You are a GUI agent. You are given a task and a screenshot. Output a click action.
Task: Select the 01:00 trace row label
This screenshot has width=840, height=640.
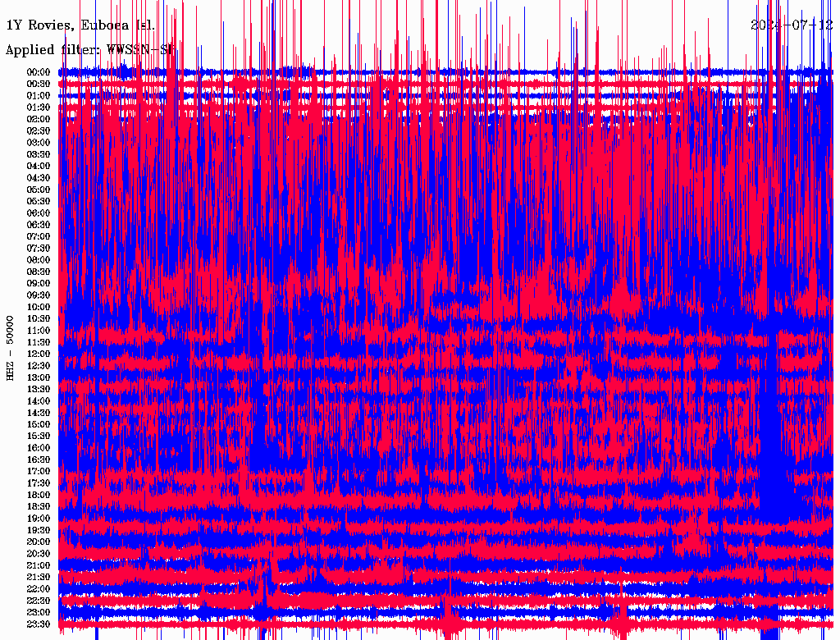point(39,95)
